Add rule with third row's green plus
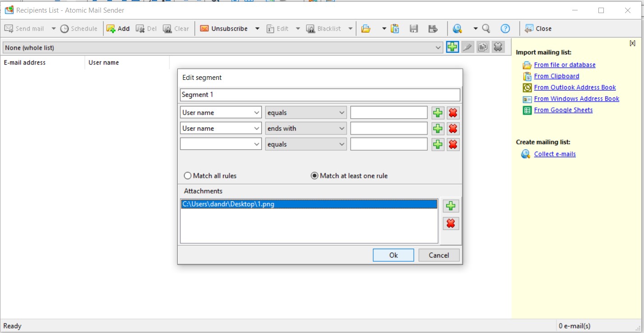Image resolution: width=644 pixels, height=333 pixels. [438, 144]
